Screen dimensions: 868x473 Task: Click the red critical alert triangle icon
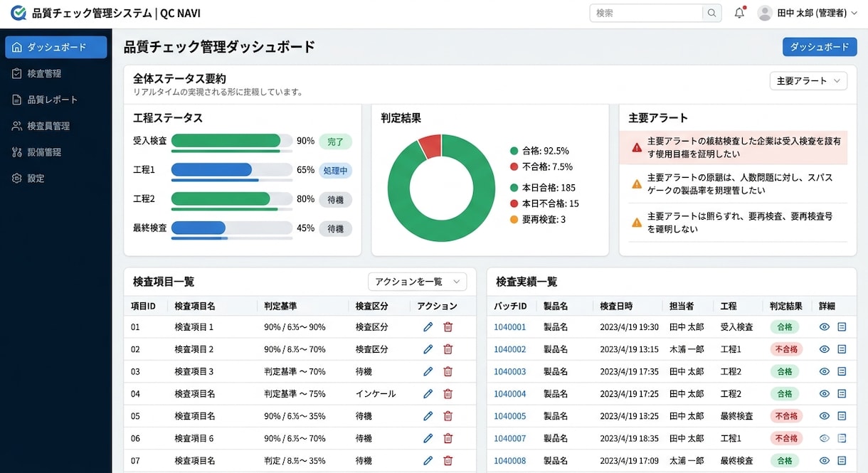point(637,148)
